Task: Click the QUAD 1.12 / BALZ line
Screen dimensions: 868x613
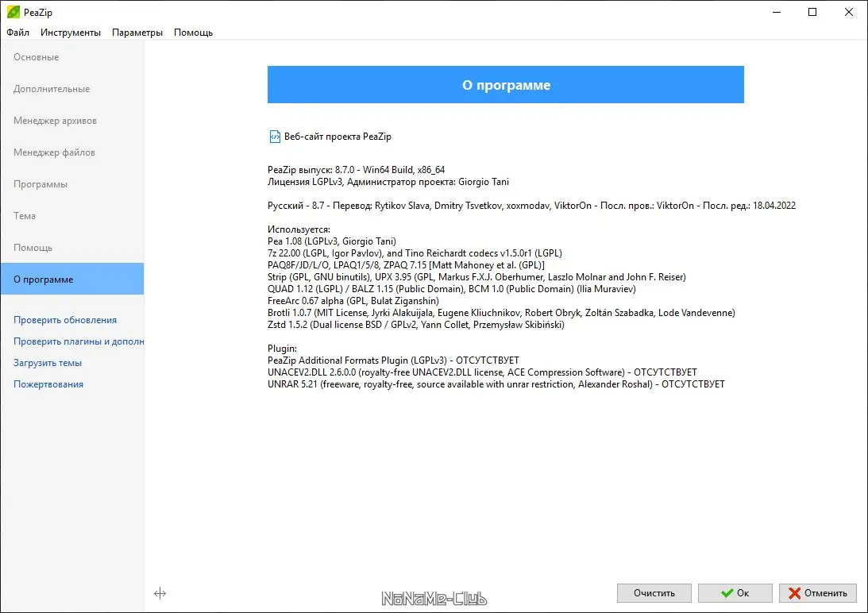Action: (452, 288)
